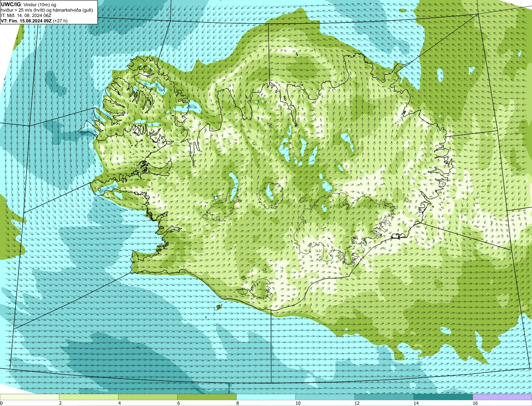Click the 8–10 m/s light cyan legend segment
Image resolution: width=532 pixels, height=406 pixels.
[x=266, y=397]
